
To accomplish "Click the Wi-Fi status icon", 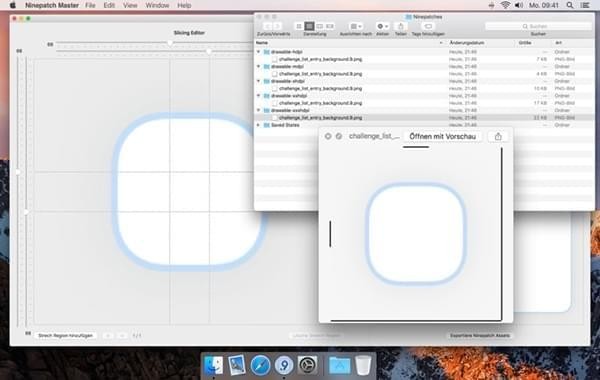I will pos(505,5).
